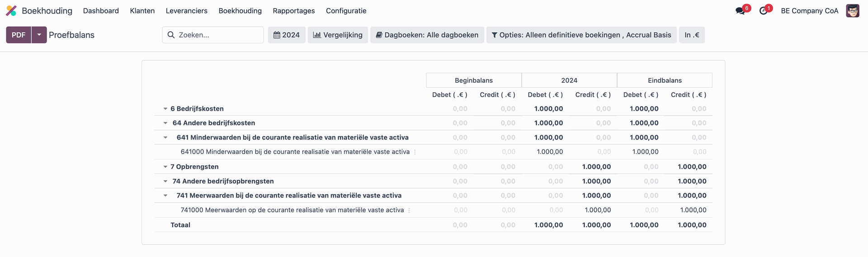The width and height of the screenshot is (868, 257).
Task: Collapse the 741 Meerwaarden group
Action: click(165, 196)
